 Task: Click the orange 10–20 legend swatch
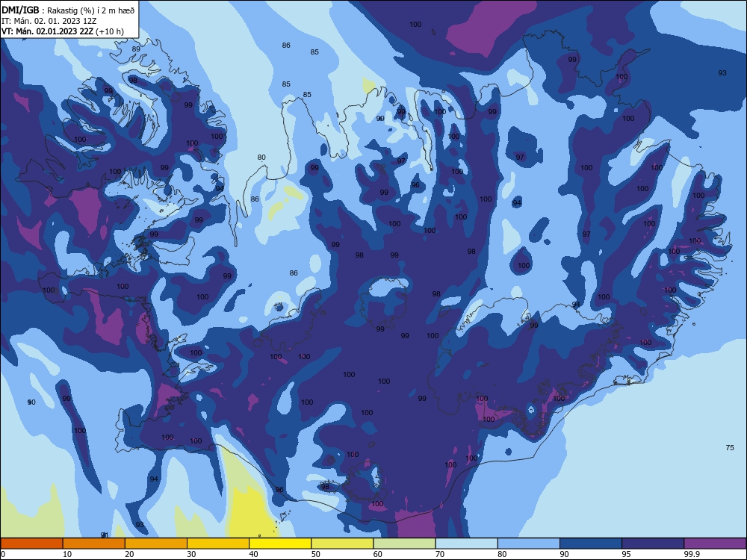94,544
